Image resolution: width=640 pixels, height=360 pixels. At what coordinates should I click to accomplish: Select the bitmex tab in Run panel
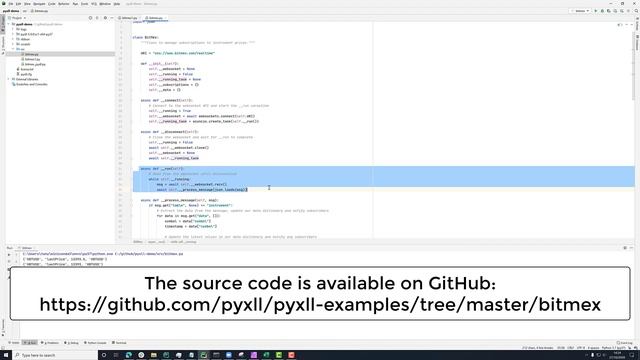26,248
